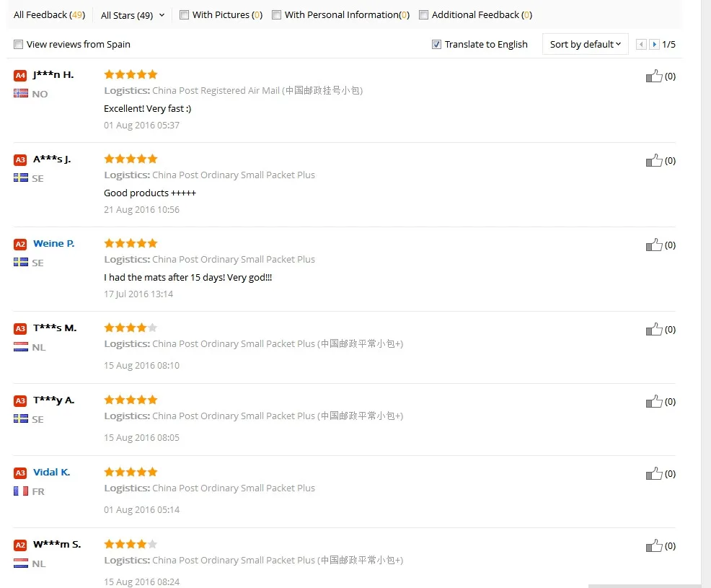This screenshot has width=711, height=588.
Task: Go to next review page arrow
Action: 654,45
